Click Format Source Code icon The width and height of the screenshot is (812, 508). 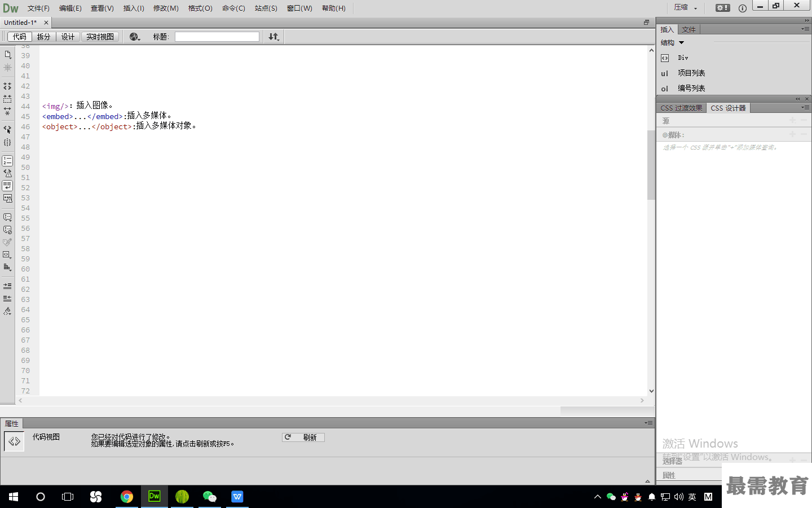point(7,311)
